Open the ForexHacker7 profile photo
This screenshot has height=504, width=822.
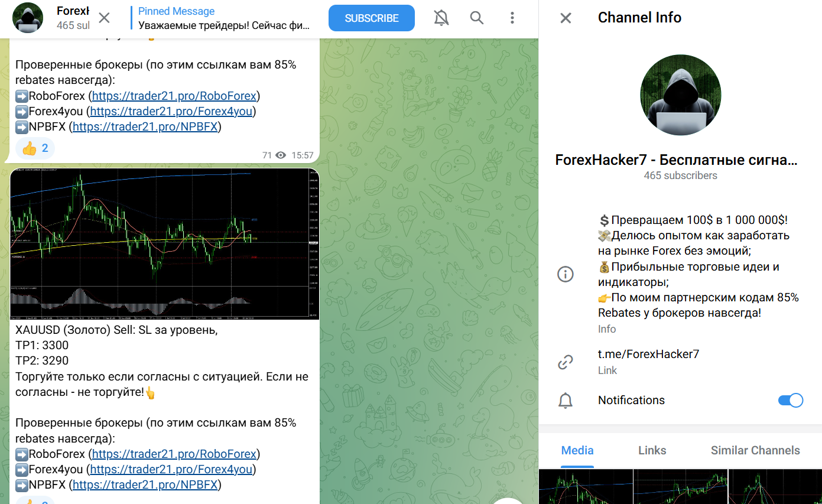coord(680,95)
